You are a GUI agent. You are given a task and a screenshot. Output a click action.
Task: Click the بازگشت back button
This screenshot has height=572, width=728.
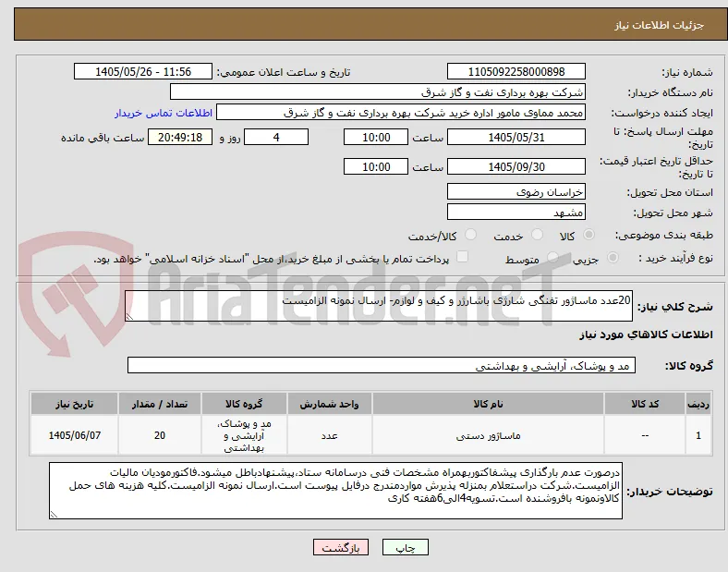pos(341,547)
